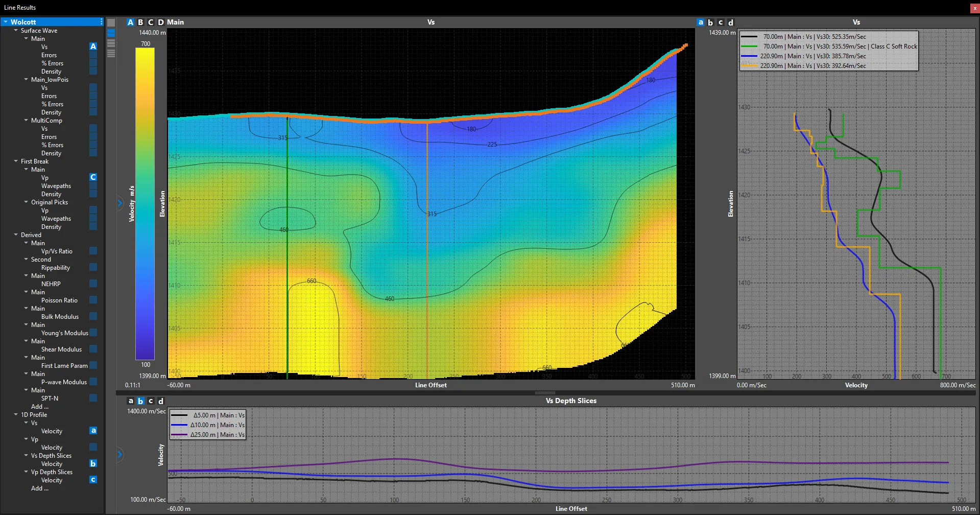Switch Vs profile plot to slot c
This screenshot has width=980, height=515.
[721, 22]
